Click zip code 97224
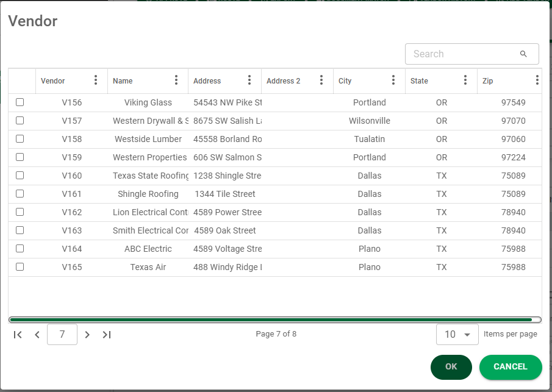 (514, 157)
